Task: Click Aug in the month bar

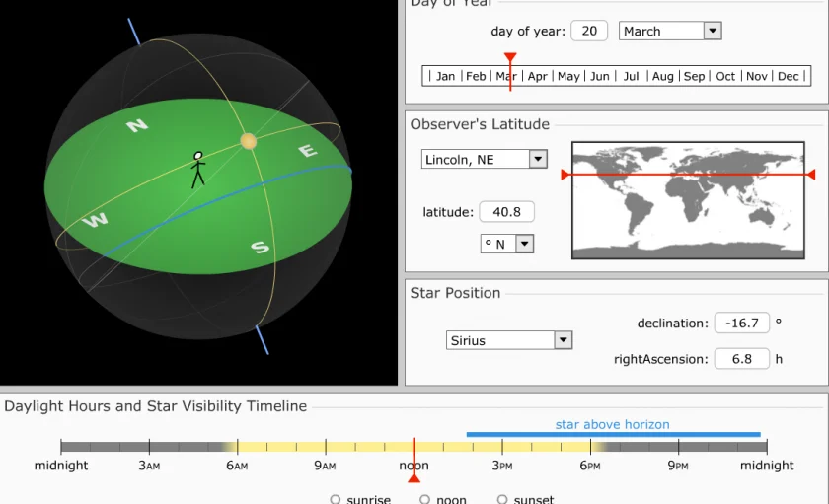Action: [x=663, y=76]
